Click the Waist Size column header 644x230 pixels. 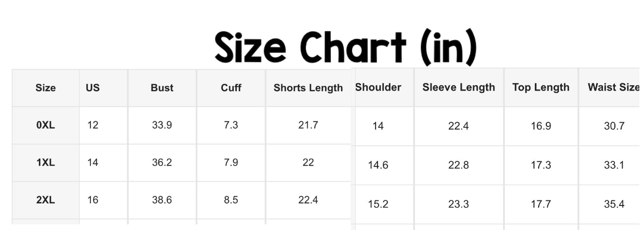(613, 87)
